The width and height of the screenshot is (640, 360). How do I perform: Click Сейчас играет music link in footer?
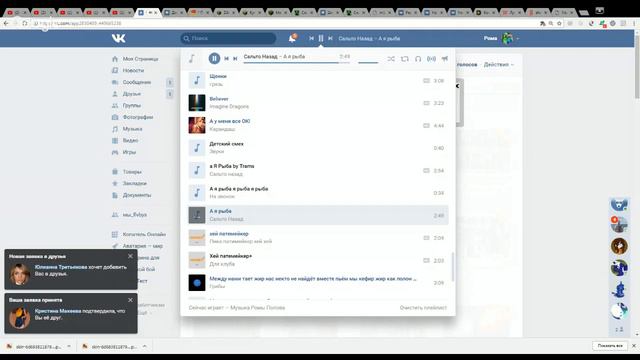click(237, 308)
